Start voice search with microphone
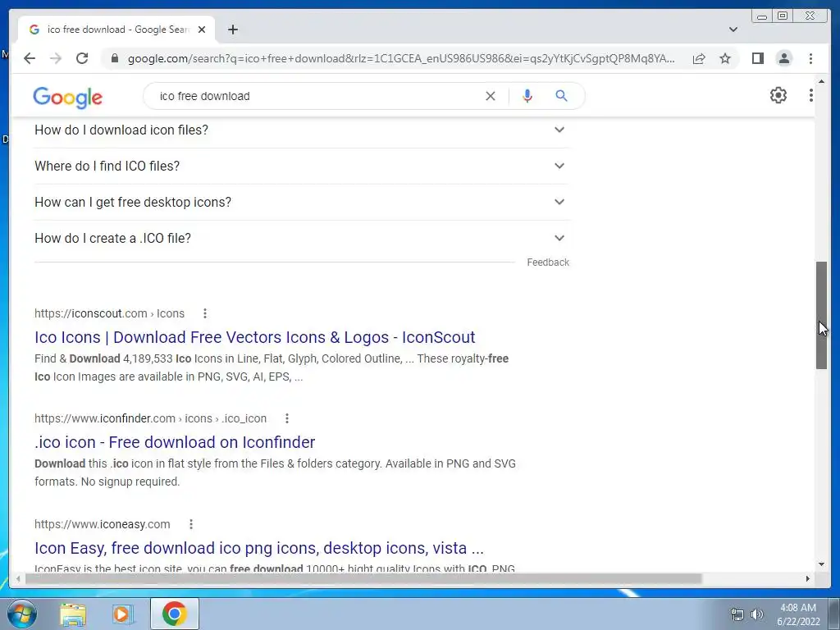The width and height of the screenshot is (840, 630). point(527,96)
